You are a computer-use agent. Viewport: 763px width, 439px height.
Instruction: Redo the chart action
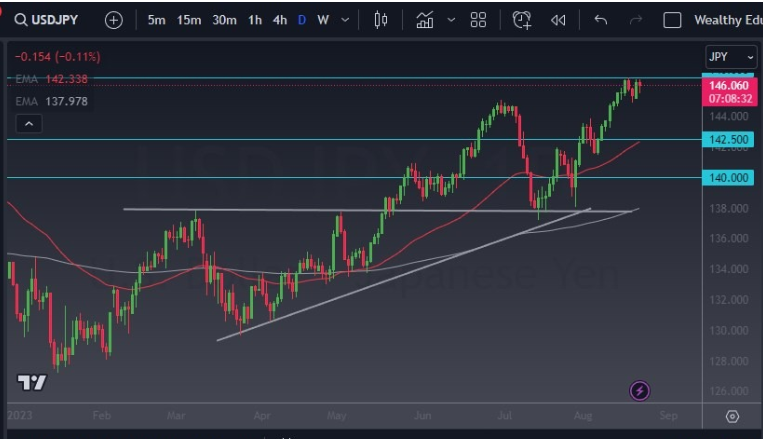click(x=636, y=20)
